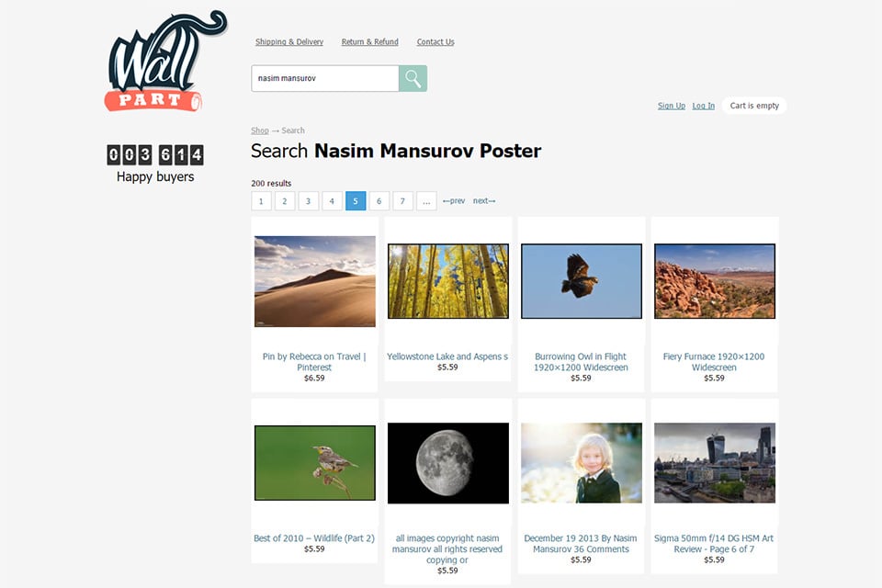The image size is (882, 588).
Task: Go to previous page via prev link
Action: tap(454, 201)
